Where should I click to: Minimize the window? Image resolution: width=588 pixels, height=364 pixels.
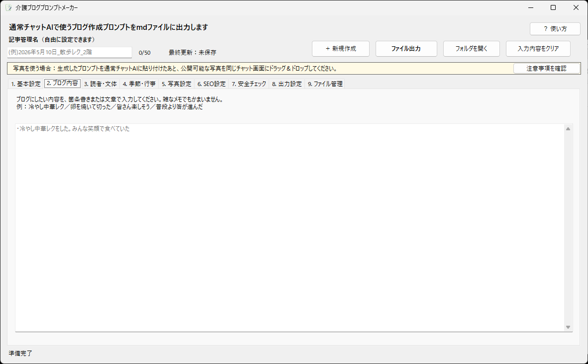531,7
